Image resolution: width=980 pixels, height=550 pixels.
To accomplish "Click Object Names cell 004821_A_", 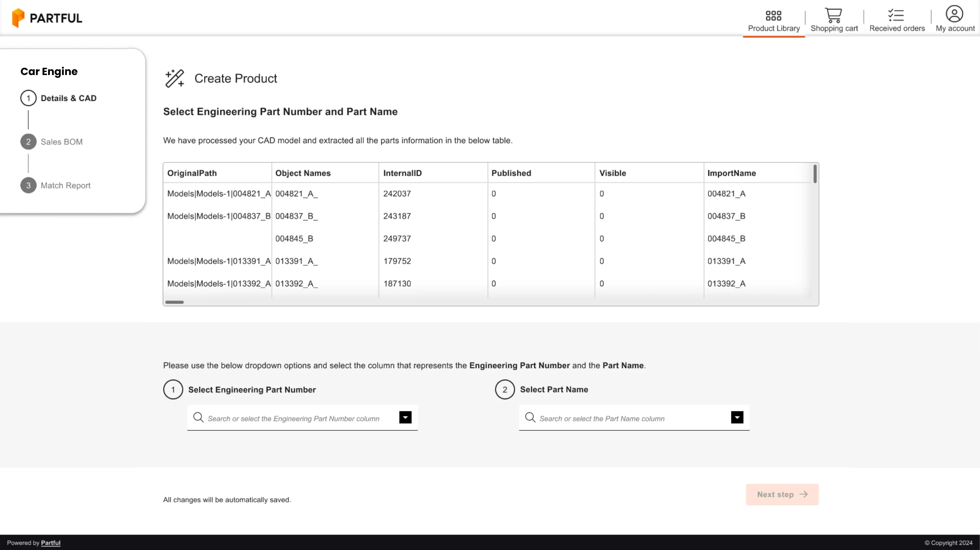I will tap(296, 194).
